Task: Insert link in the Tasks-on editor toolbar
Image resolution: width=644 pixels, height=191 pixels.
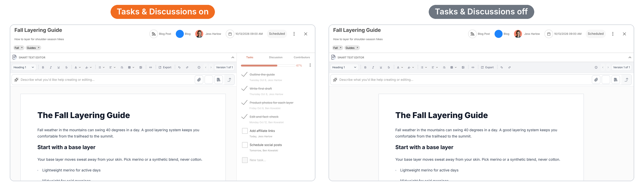Action: point(151,67)
